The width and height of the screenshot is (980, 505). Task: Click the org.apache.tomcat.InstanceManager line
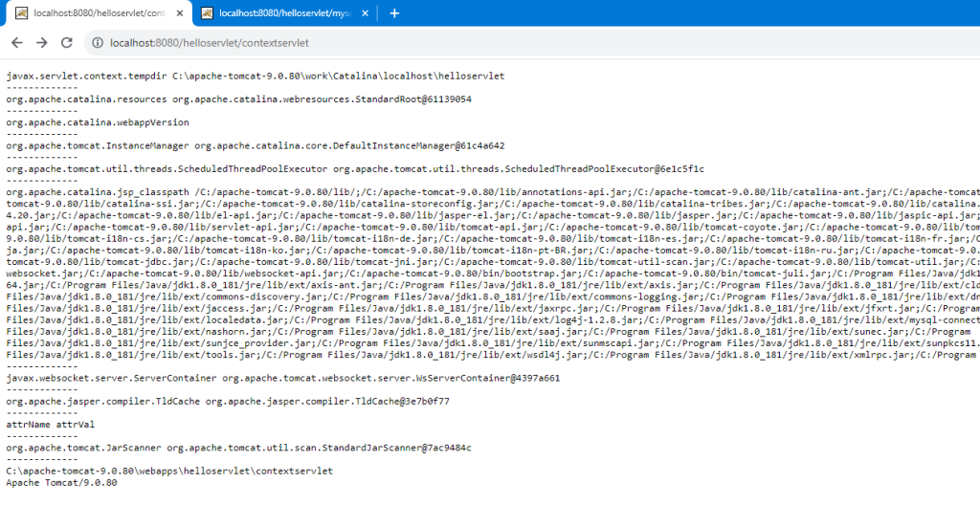(x=255, y=145)
